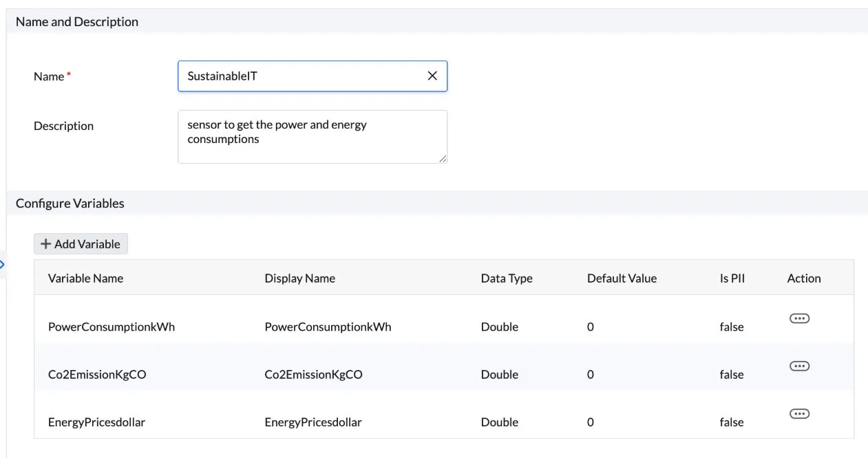Select the Is PII column header
This screenshot has width=868, height=458.
[x=732, y=279]
